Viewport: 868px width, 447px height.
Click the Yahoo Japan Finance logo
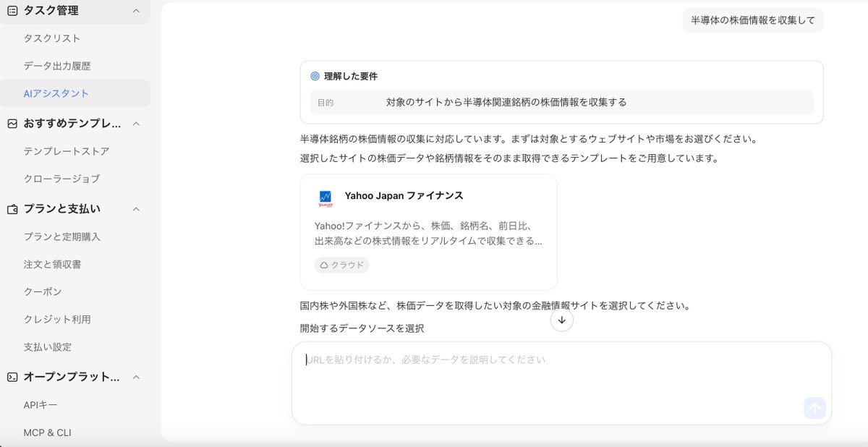[x=325, y=199]
